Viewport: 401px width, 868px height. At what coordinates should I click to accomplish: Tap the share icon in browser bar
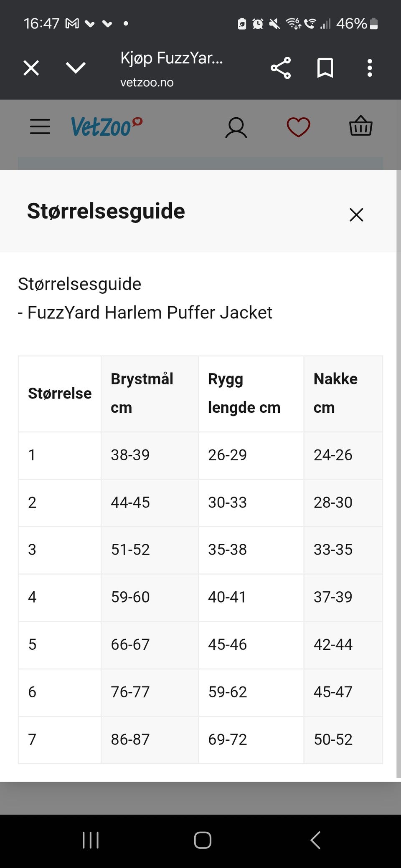click(281, 68)
